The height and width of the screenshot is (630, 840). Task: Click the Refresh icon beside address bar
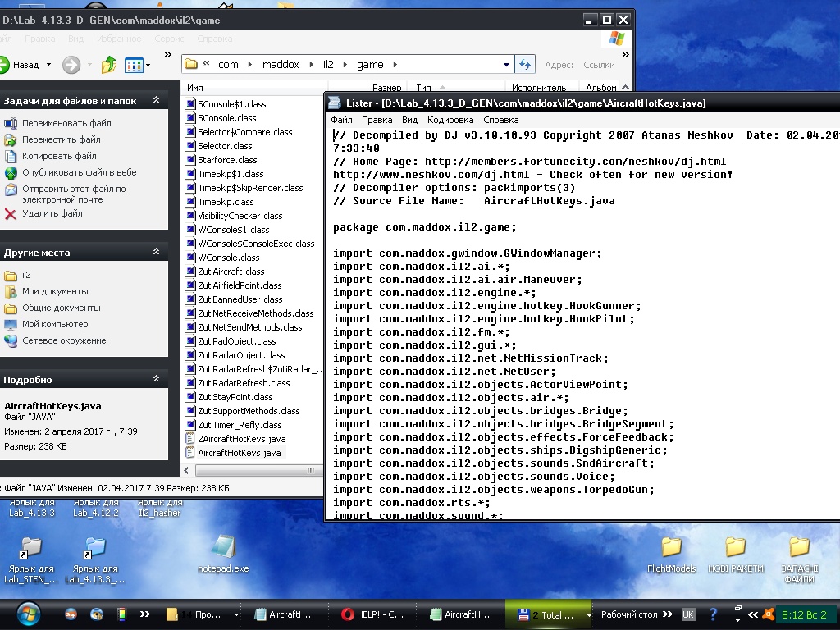pos(525,64)
